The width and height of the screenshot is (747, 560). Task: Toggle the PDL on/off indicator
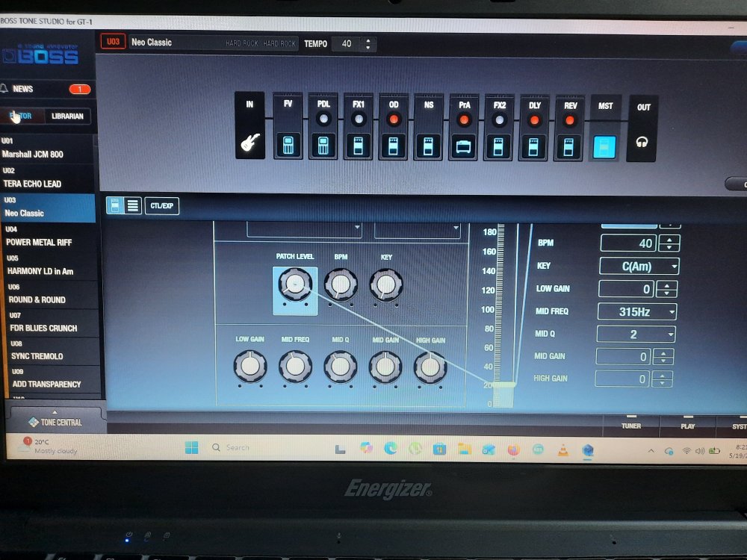point(323,119)
